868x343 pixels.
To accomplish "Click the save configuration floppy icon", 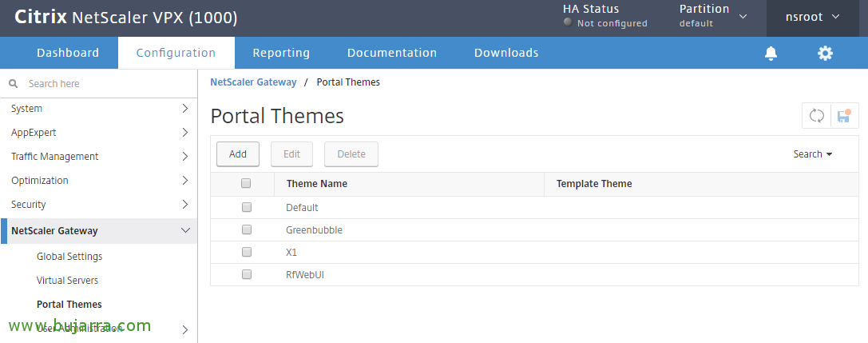I will [x=844, y=116].
